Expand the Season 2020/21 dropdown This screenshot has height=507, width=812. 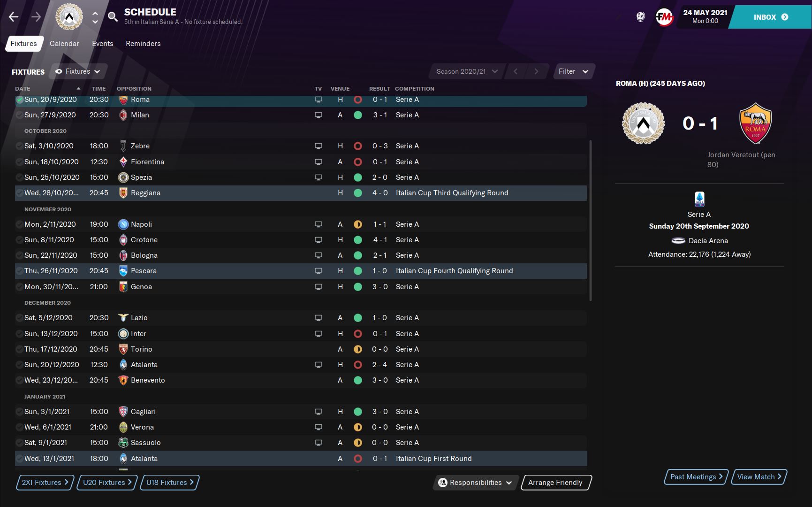click(x=467, y=71)
